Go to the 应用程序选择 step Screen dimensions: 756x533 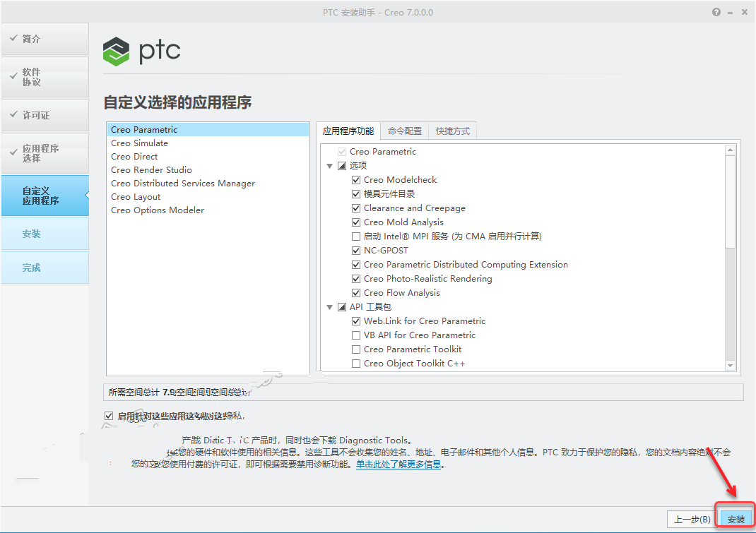[45, 153]
